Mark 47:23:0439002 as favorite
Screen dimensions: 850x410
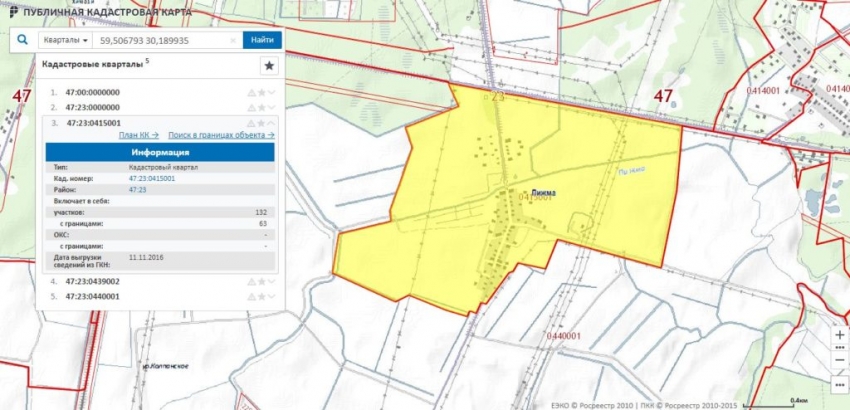coord(261,282)
